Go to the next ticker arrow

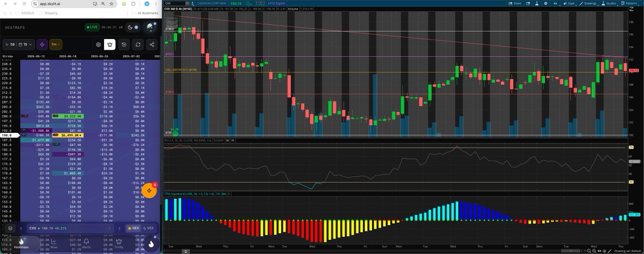[119, 228]
